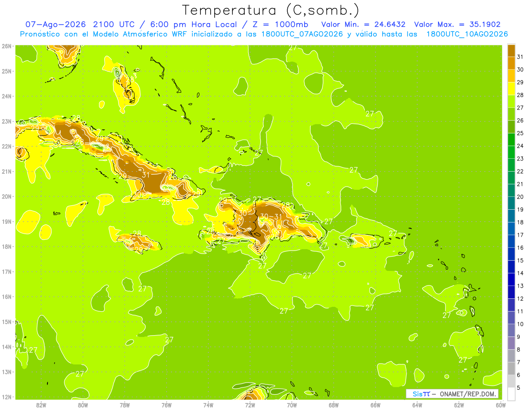Click the "Valor Max. = 35.1902" readout

(x=457, y=24)
